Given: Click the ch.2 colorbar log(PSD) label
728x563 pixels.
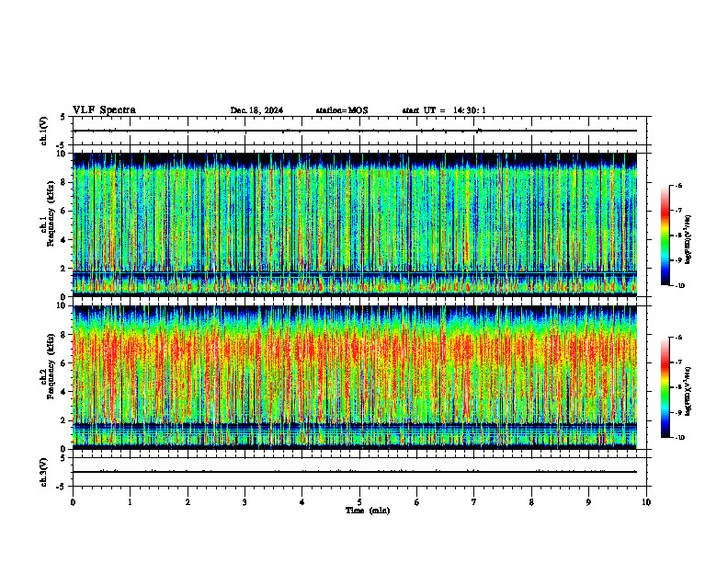Looking at the screenshot, I should click(688, 392).
